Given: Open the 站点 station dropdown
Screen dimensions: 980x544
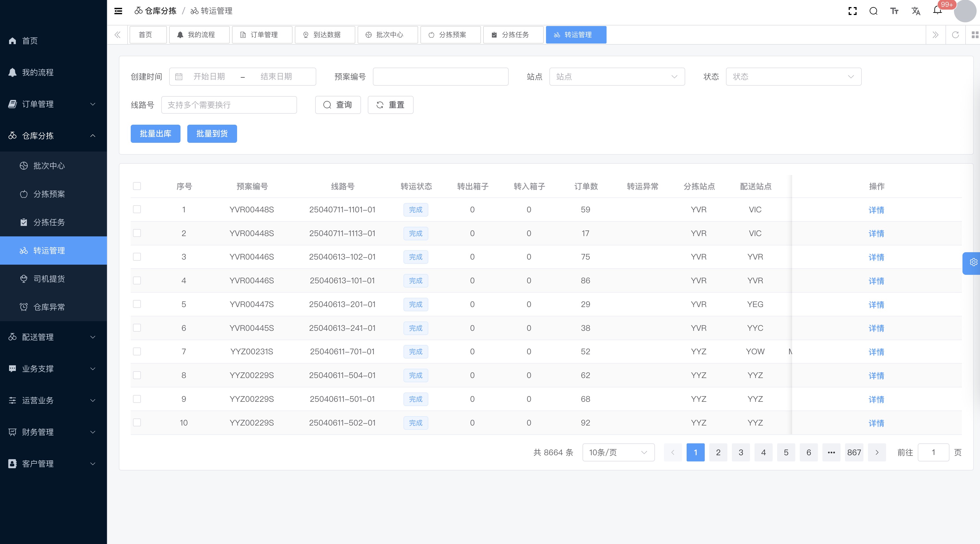Looking at the screenshot, I should coord(617,77).
